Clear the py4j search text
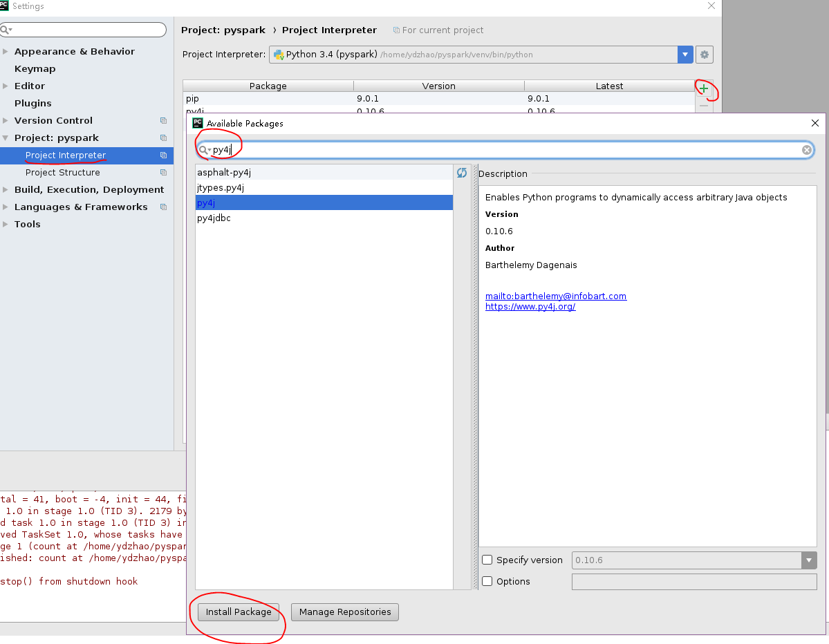This screenshot has height=644, width=829. 807,150
